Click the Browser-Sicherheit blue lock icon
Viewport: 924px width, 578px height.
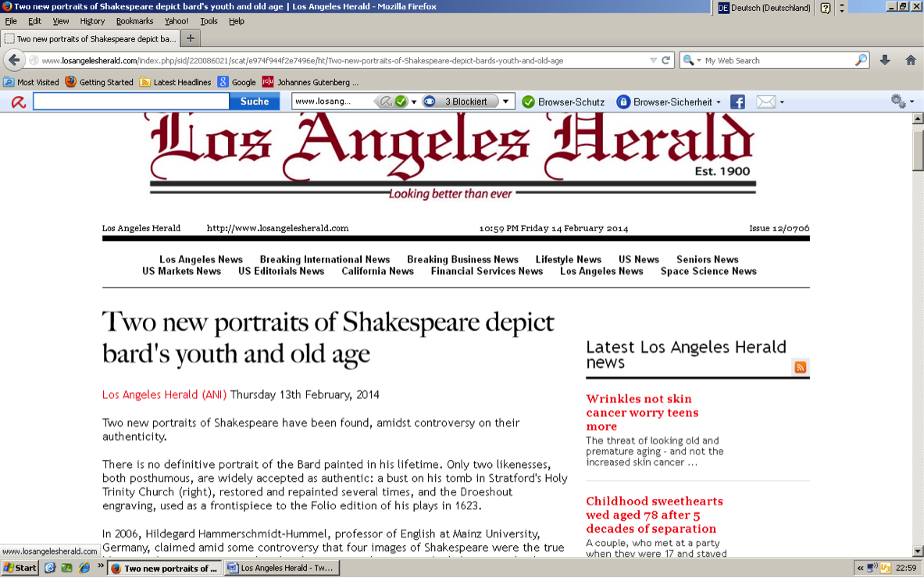tap(623, 102)
